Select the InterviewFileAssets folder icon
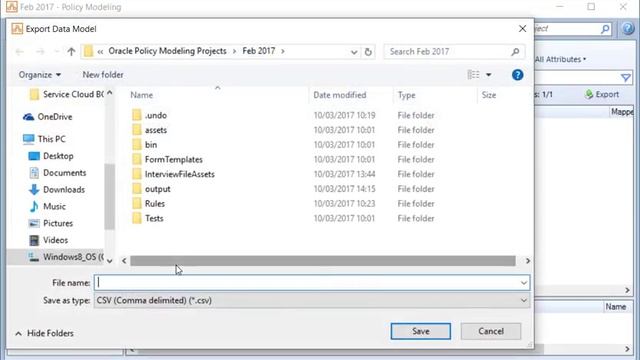640x360 pixels. (x=137, y=174)
